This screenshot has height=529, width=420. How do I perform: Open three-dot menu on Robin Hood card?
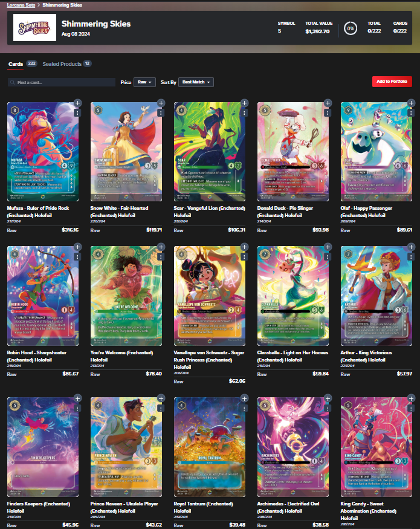pyautogui.click(x=77, y=257)
